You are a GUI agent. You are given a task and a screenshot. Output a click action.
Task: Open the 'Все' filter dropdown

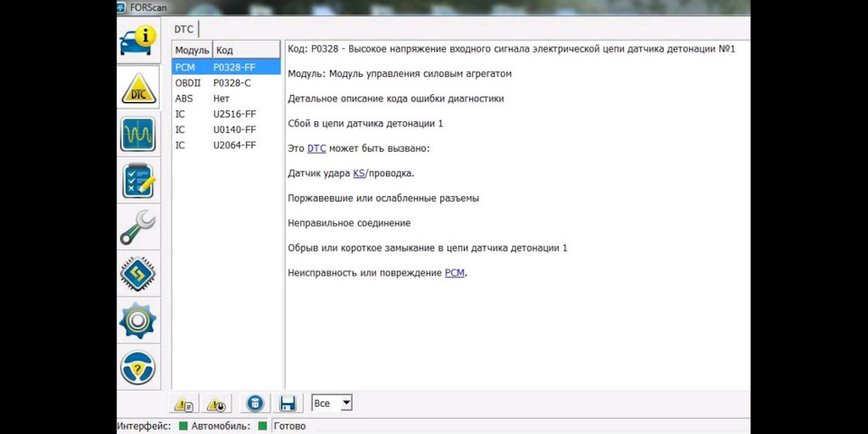[332, 403]
